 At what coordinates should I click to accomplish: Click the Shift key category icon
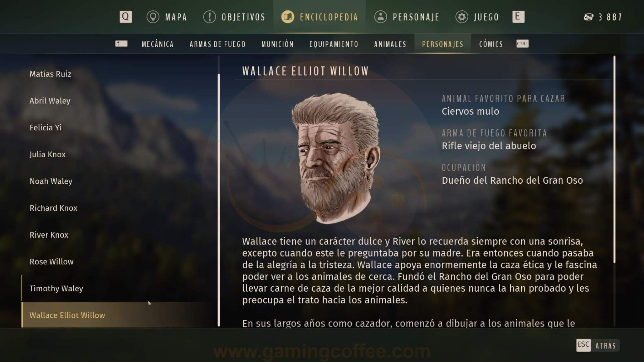pyautogui.click(x=121, y=44)
